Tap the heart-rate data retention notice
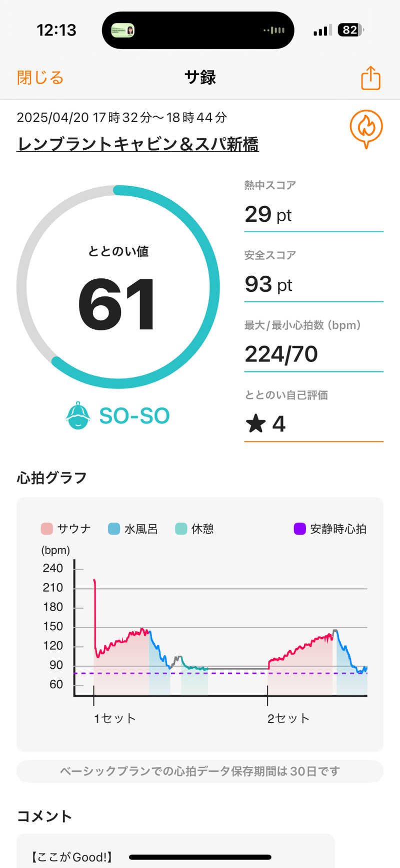Viewport: 400px width, 868px height. [x=200, y=771]
